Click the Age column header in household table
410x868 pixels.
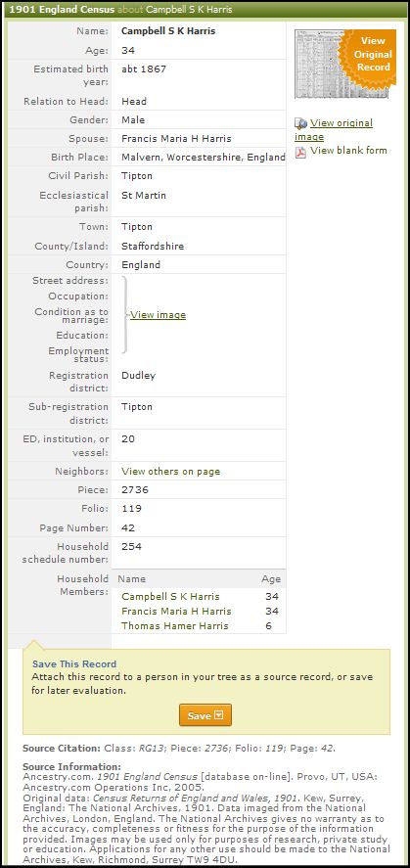click(271, 579)
